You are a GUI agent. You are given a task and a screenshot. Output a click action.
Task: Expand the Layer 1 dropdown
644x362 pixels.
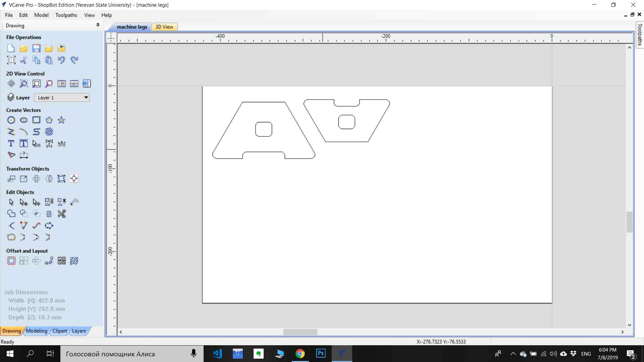(x=86, y=98)
